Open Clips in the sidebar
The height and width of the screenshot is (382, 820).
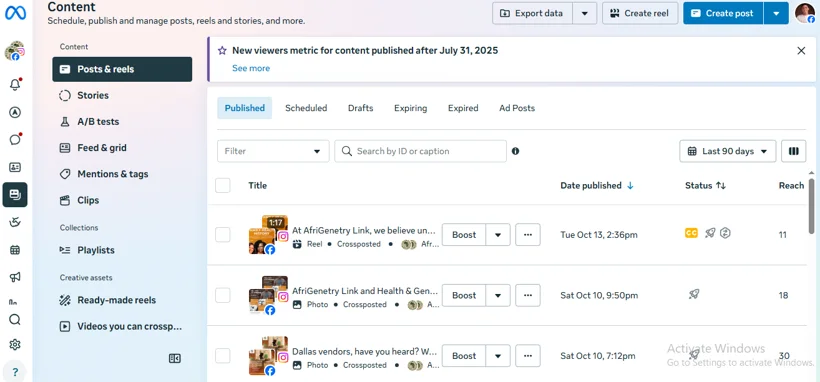click(x=122, y=200)
